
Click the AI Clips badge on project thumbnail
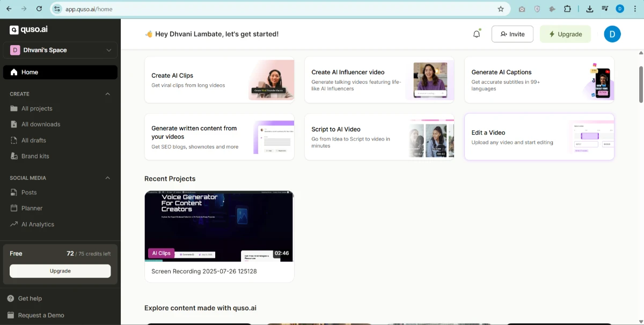point(161,253)
